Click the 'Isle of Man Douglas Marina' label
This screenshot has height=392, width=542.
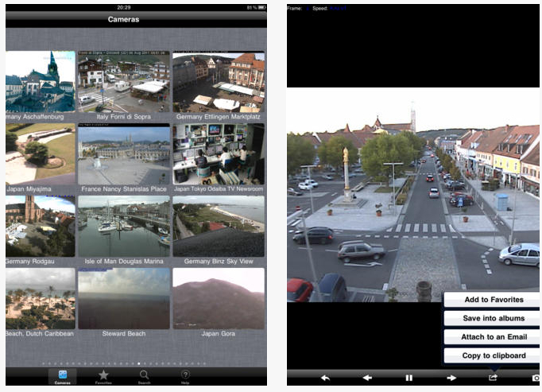point(124,262)
